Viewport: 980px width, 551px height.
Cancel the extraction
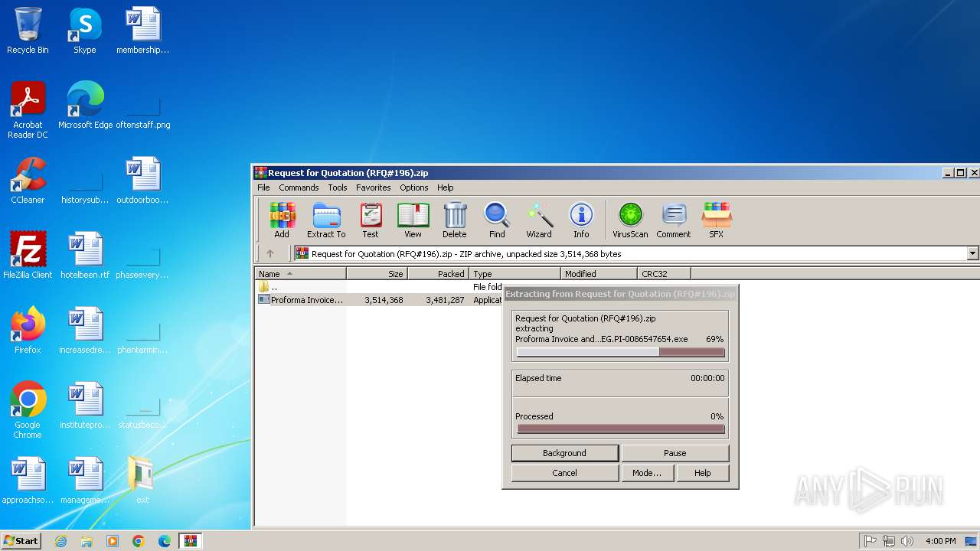point(565,473)
